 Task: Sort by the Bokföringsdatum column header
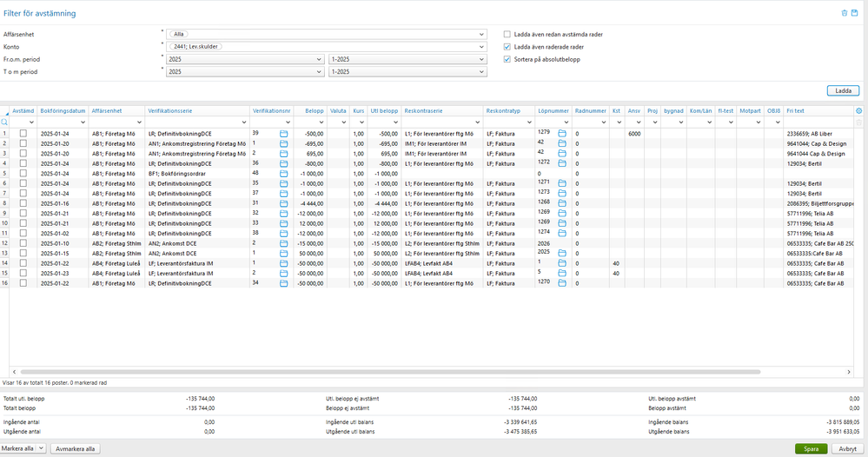coord(63,111)
